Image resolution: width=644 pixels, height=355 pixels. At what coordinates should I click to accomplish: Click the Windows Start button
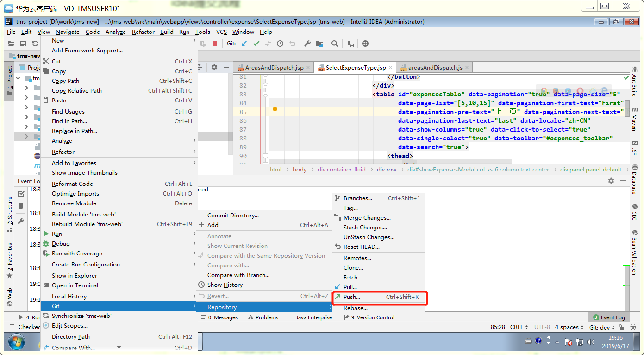[16, 342]
